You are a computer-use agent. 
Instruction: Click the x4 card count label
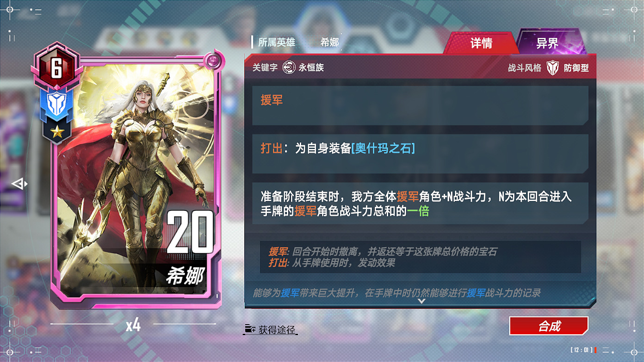[133, 325]
